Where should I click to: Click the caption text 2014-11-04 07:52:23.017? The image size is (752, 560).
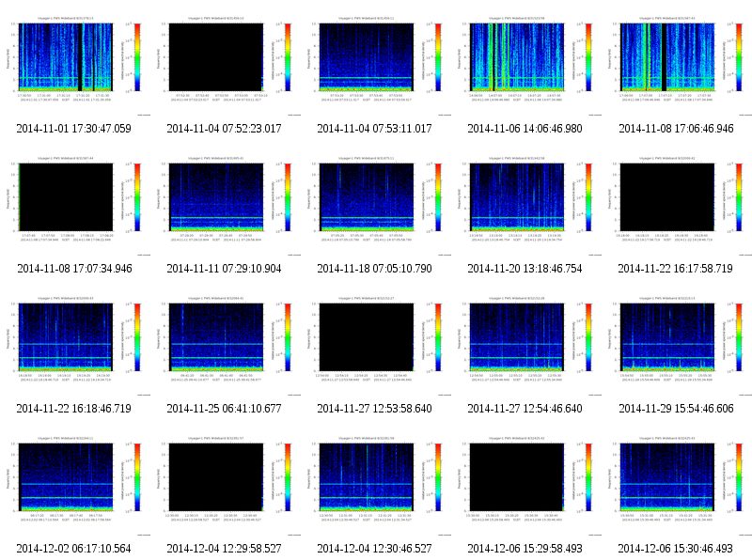click(224, 129)
